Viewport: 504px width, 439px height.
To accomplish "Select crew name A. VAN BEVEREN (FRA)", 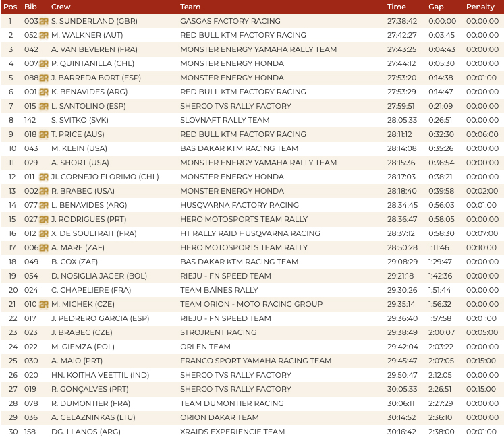I will click(x=94, y=49).
